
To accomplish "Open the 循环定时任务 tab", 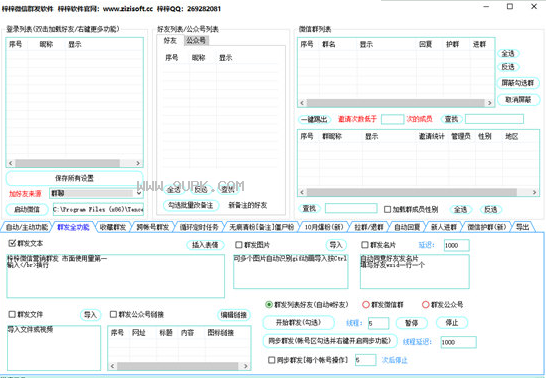I will pos(199,227).
